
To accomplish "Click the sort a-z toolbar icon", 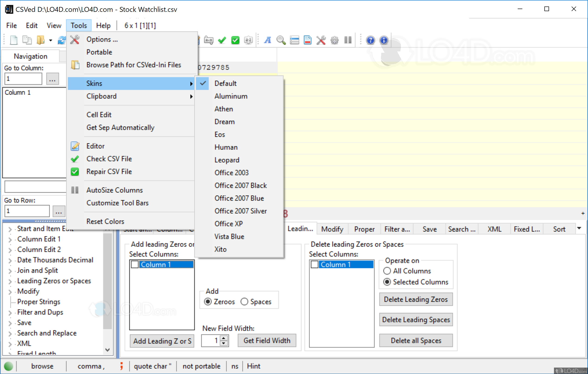I will pyautogui.click(x=249, y=40).
